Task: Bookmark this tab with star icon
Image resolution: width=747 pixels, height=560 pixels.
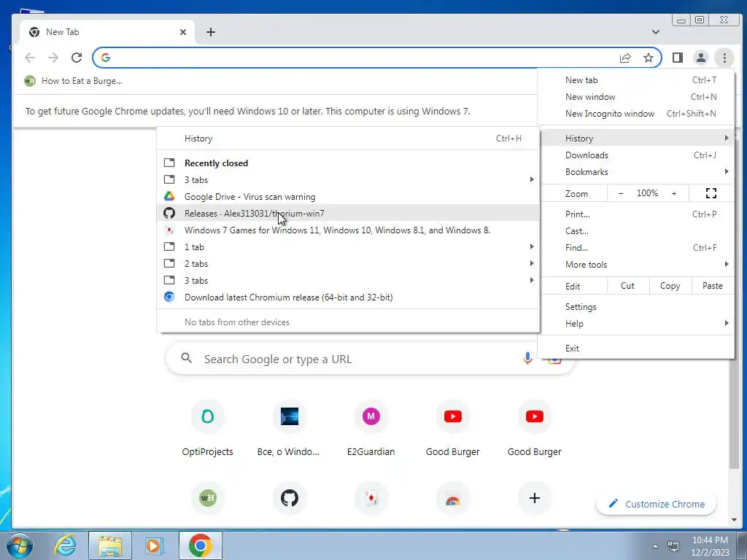Action: click(x=649, y=58)
